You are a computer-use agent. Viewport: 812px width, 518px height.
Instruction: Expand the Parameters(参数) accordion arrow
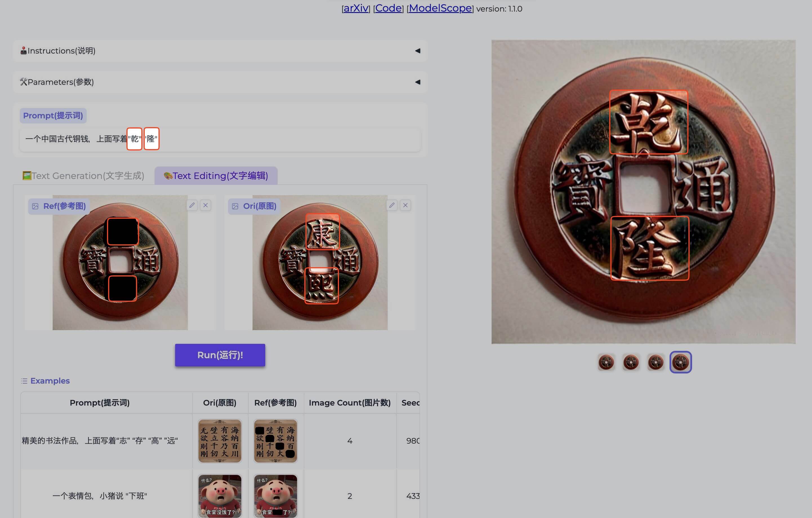point(418,82)
